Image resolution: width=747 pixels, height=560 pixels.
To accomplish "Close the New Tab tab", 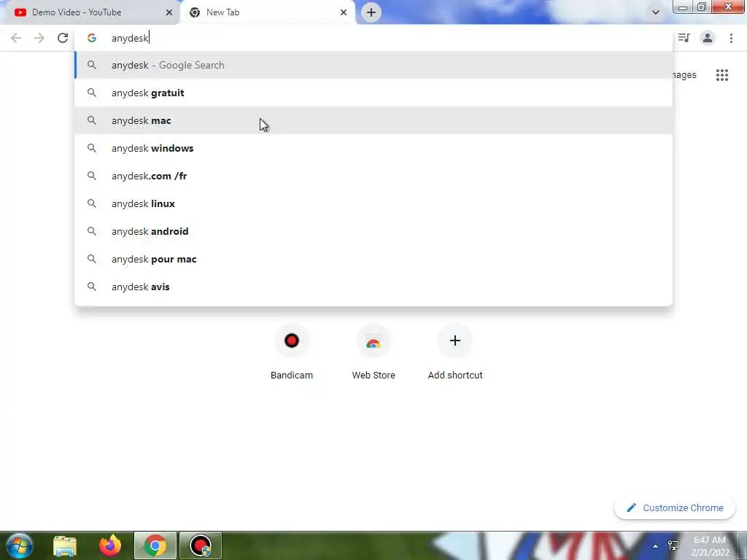I will [x=344, y=12].
